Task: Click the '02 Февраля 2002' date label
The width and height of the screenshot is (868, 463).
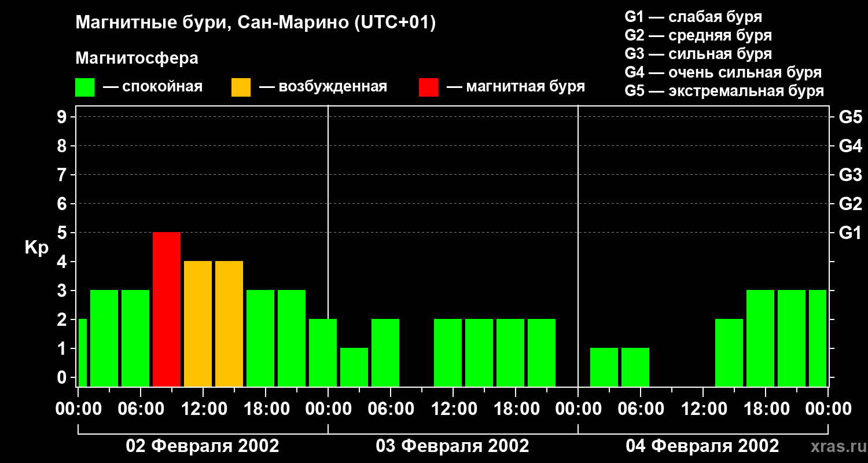Action: [x=203, y=446]
